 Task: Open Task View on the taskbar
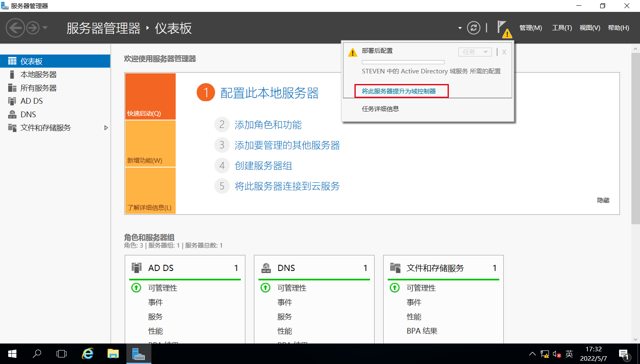coord(62,354)
